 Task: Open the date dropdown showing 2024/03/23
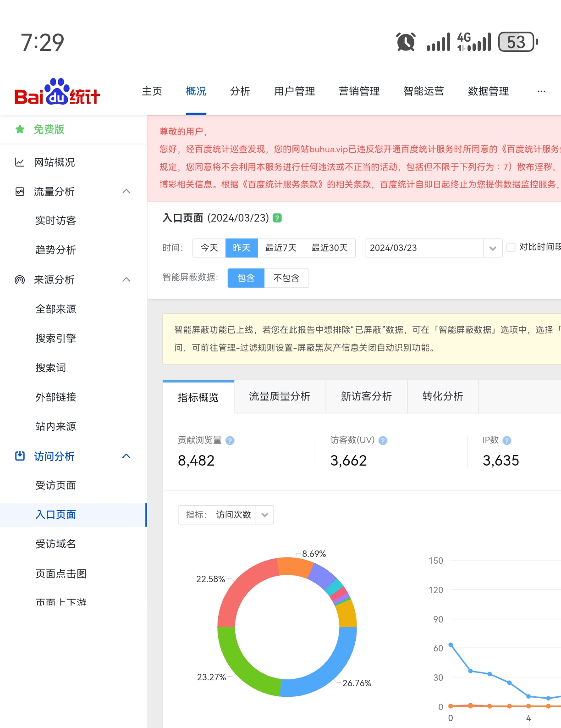pos(493,248)
